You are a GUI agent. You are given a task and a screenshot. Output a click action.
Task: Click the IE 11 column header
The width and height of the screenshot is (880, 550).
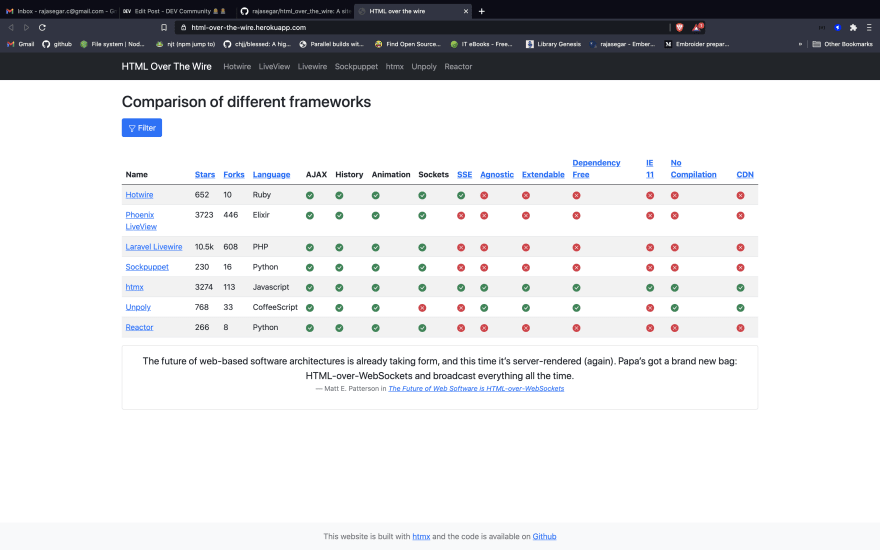pos(650,168)
